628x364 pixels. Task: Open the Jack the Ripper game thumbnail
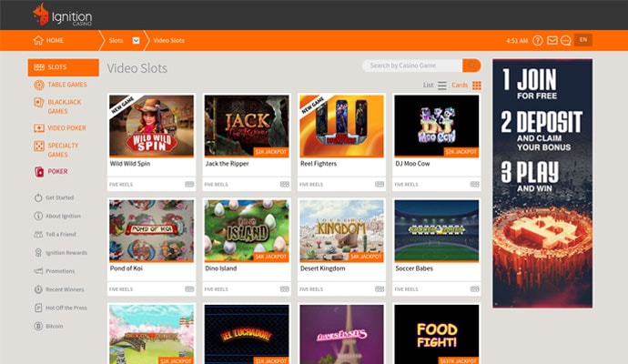247,126
